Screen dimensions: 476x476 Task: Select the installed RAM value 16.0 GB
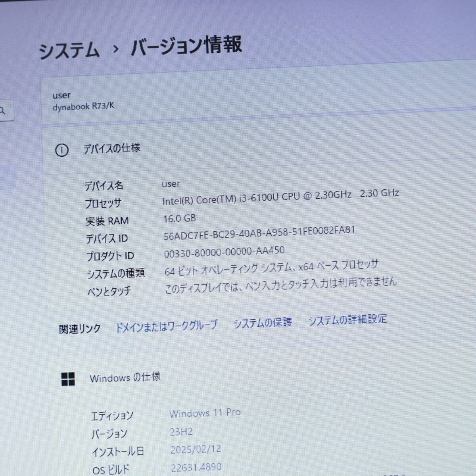(x=180, y=218)
